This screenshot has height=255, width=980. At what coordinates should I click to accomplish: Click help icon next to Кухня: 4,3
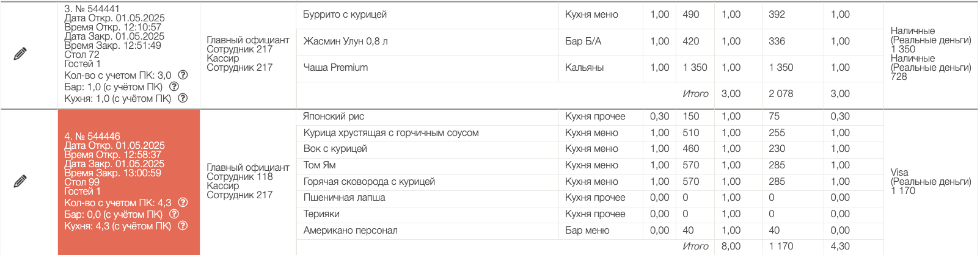(183, 226)
